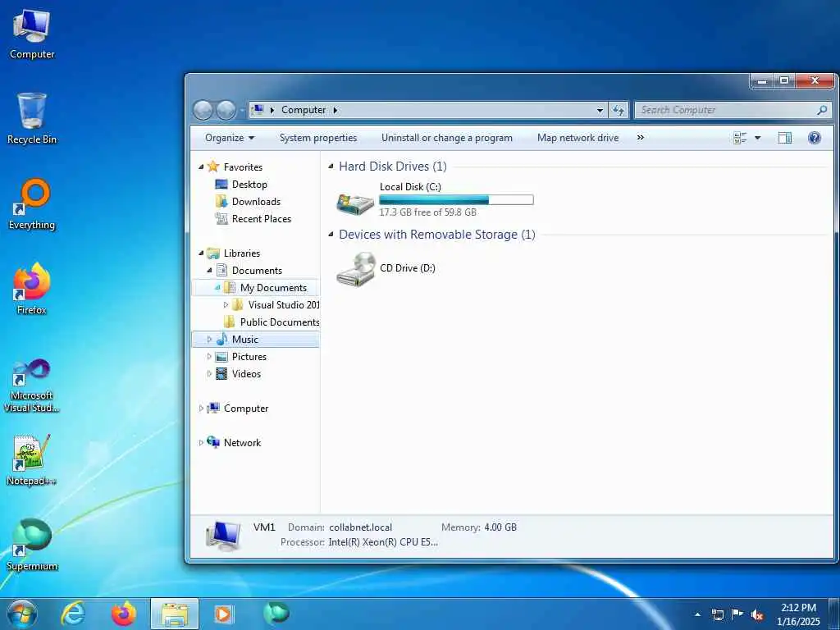Collapse the Favorites tree node
840x630 pixels.
201,167
